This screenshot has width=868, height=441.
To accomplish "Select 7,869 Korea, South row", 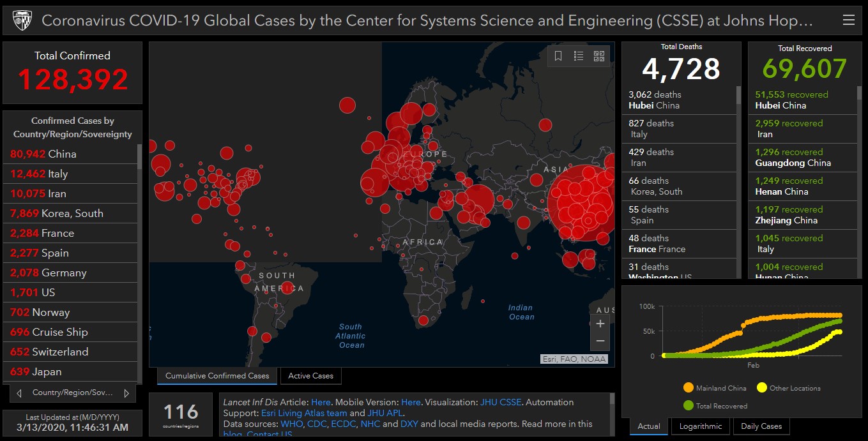I will coord(70,213).
